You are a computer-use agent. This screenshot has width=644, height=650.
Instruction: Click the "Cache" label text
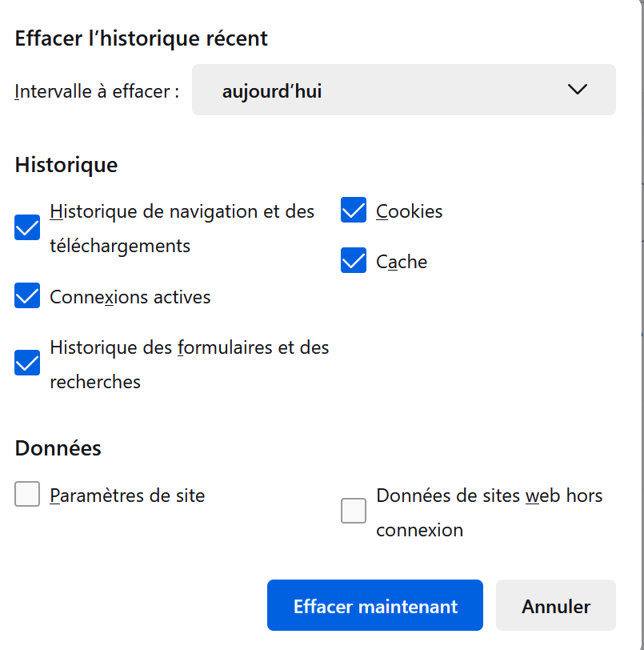402,262
